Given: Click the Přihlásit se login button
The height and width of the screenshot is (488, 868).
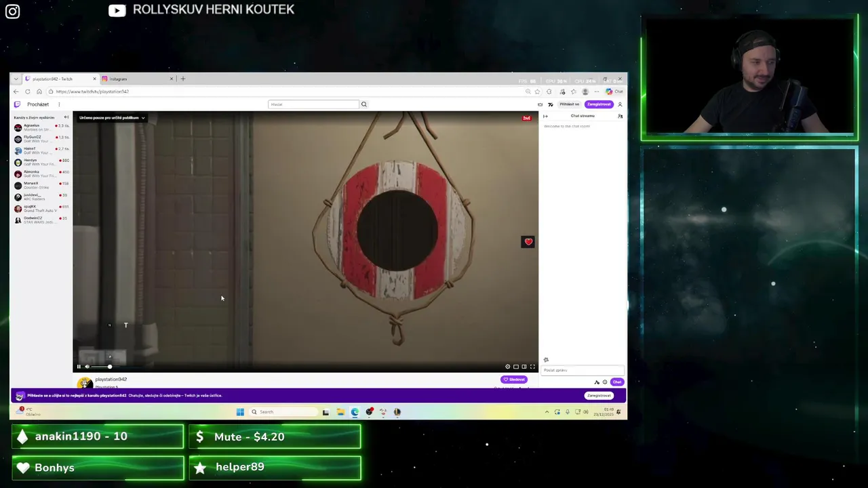Looking at the screenshot, I should (x=570, y=104).
